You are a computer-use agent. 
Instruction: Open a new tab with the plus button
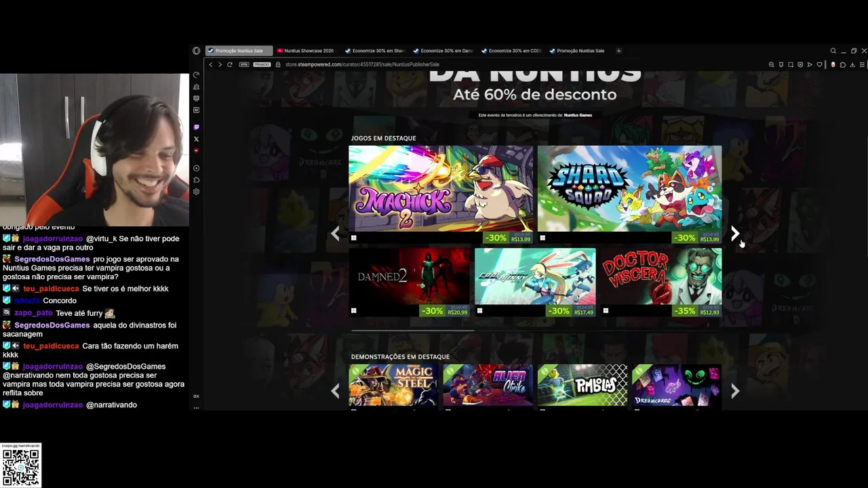click(618, 51)
